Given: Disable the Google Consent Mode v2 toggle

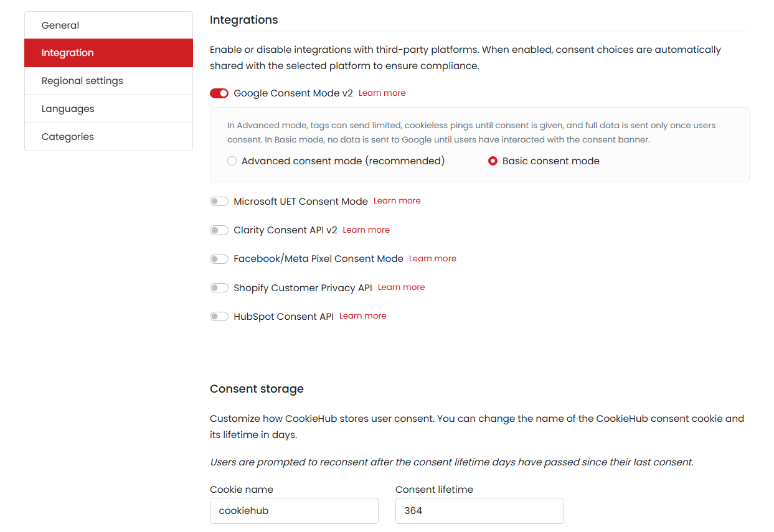Looking at the screenshot, I should [x=219, y=93].
